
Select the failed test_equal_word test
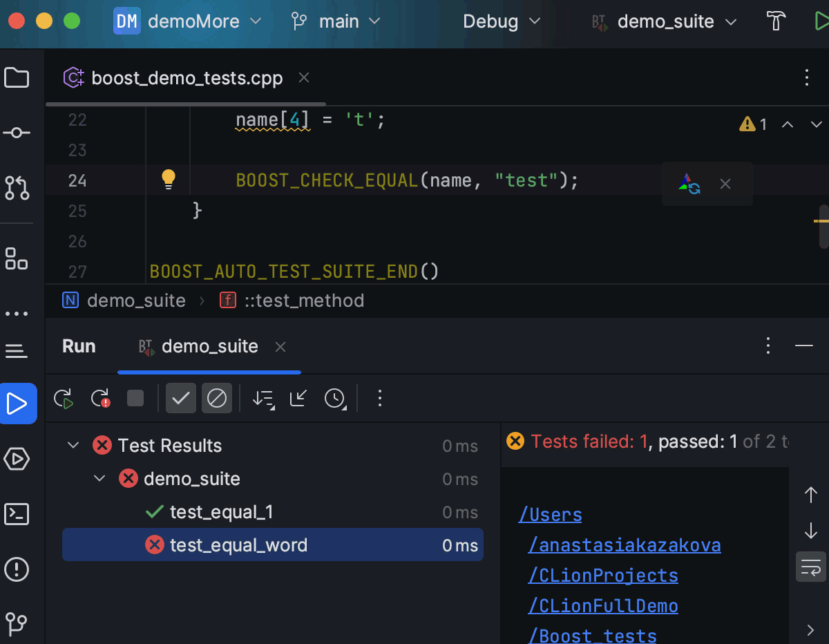coord(238,544)
